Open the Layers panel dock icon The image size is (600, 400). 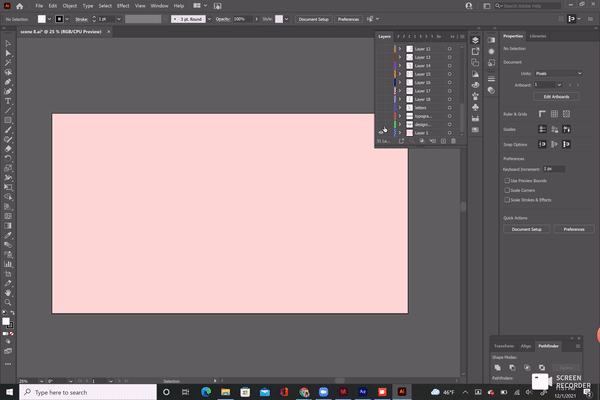coord(475,40)
